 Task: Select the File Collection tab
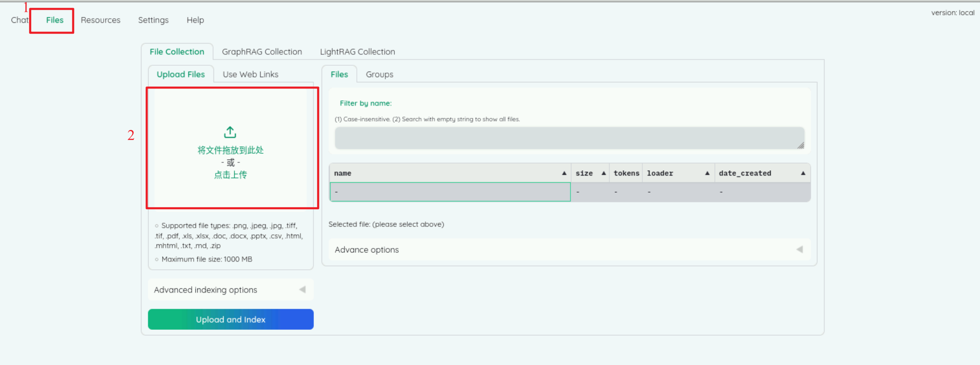177,52
